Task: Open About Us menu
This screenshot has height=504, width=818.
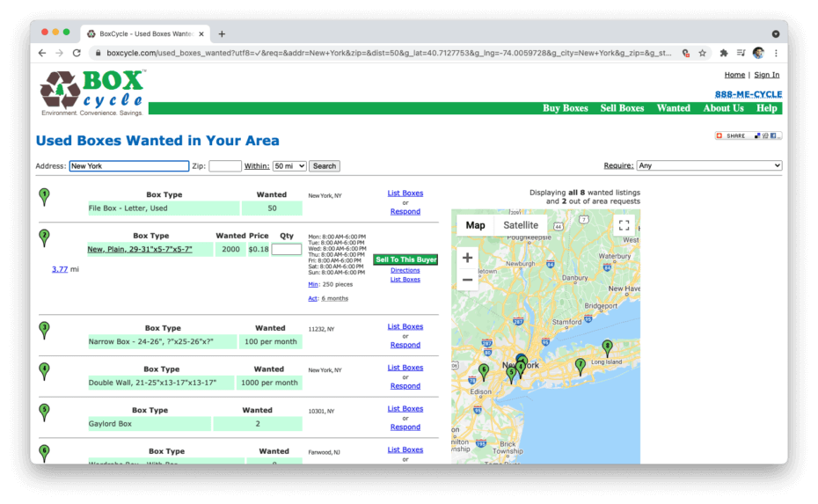Action: tap(723, 108)
